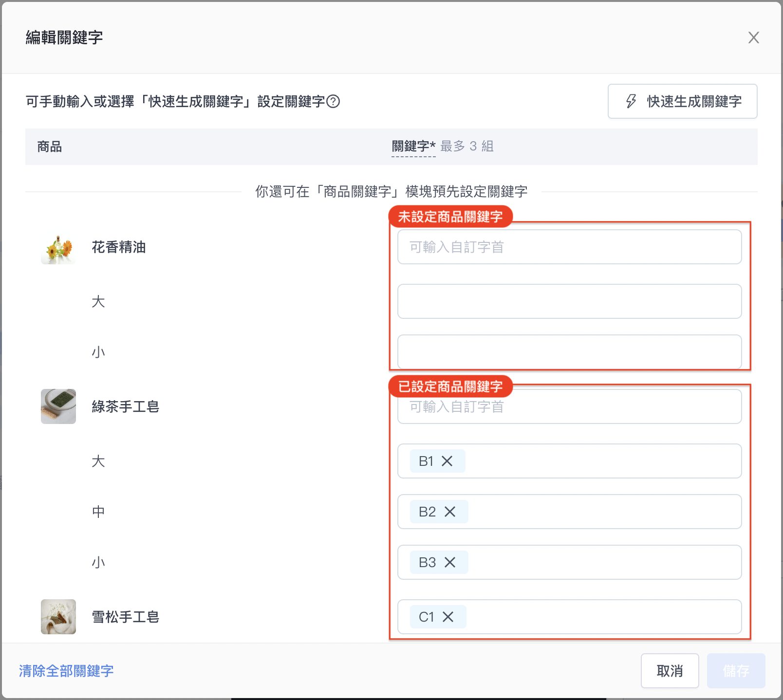This screenshot has width=783, height=700.
Task: Click the keyword field for 花香精油 小
Action: [569, 351]
